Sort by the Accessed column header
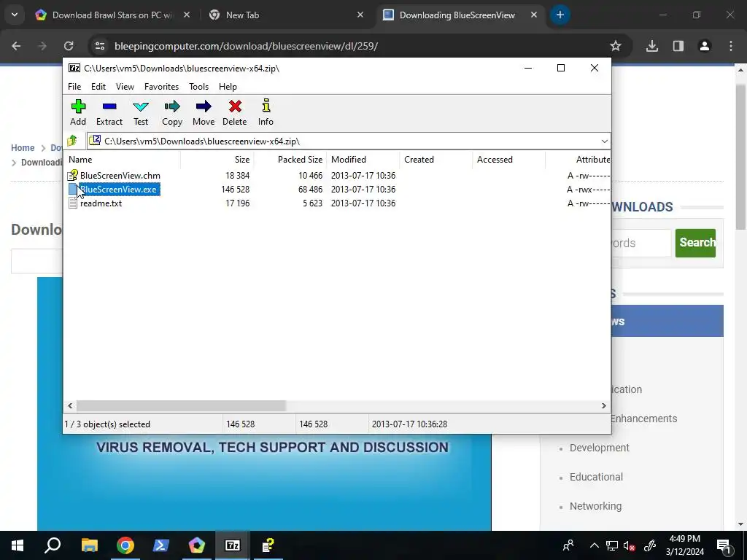The height and width of the screenshot is (560, 747). click(508, 160)
